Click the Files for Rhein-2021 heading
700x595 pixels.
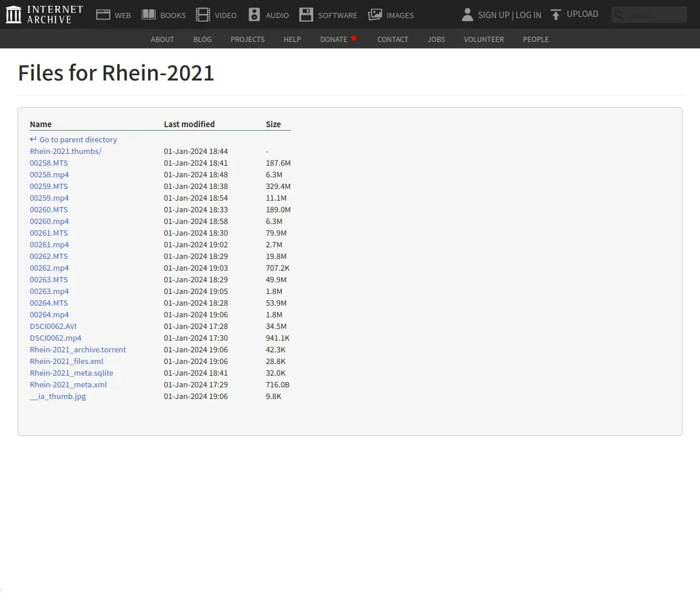click(116, 73)
